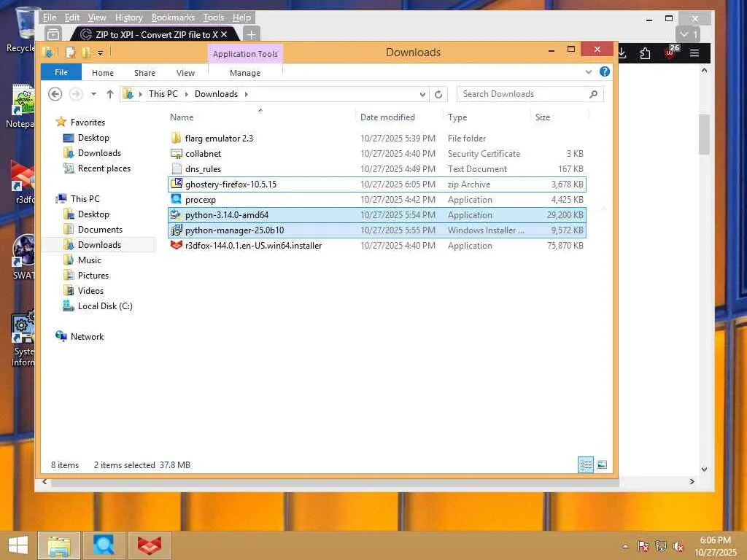Open the address bar history dropdown
Image resolution: width=747 pixels, height=560 pixels.
click(x=422, y=94)
